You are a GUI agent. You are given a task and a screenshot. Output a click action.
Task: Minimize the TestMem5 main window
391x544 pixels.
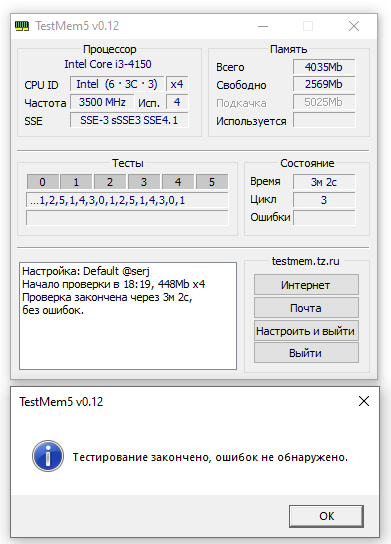point(263,26)
